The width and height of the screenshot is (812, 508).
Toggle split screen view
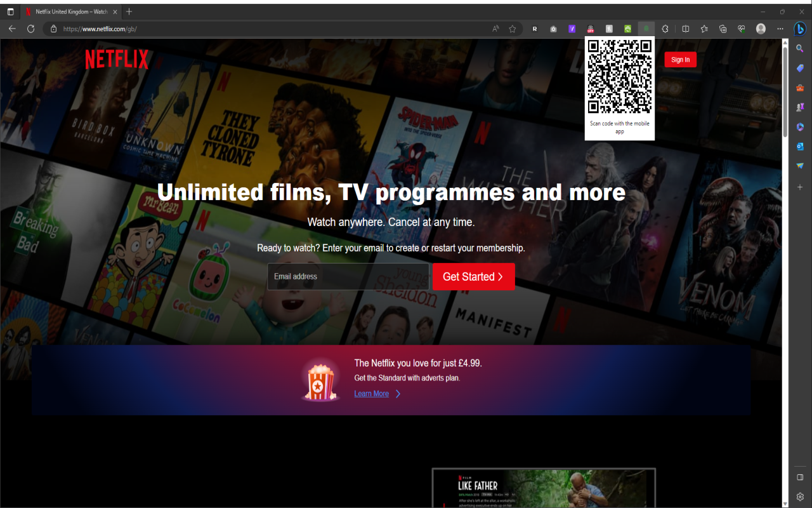pos(686,29)
